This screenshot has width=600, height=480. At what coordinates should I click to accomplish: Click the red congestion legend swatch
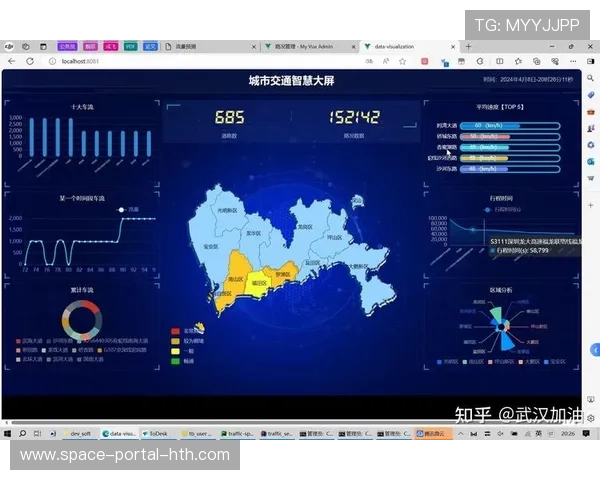pyautogui.click(x=176, y=331)
